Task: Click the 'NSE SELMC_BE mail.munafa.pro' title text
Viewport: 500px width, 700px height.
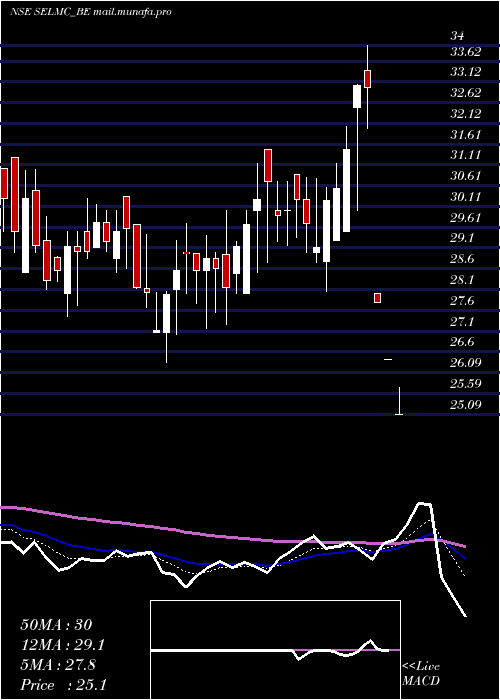Action: pos(91,12)
